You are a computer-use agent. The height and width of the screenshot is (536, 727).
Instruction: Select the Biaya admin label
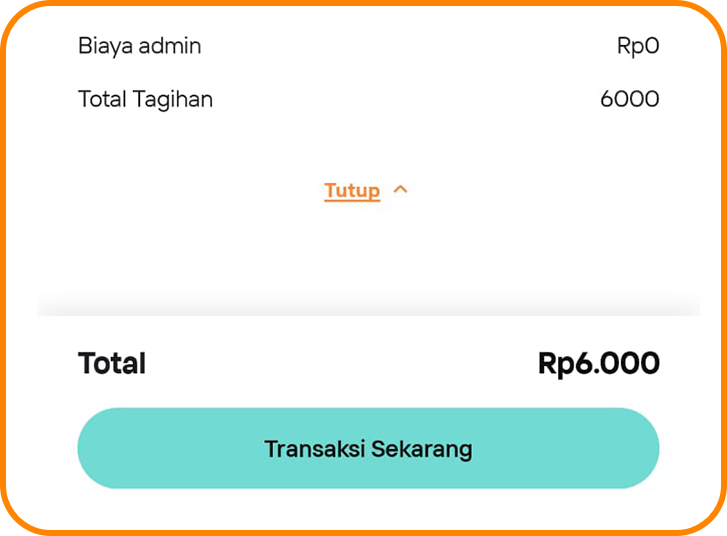139,46
